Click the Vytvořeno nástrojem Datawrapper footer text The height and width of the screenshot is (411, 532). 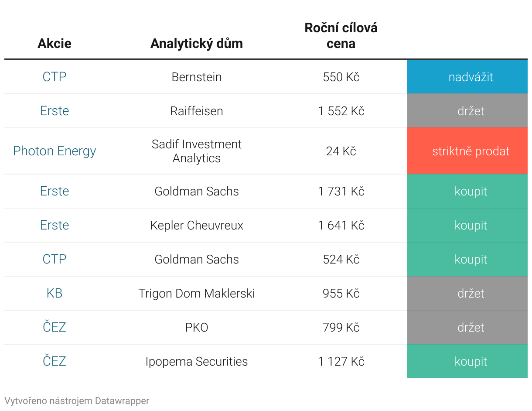77,401
